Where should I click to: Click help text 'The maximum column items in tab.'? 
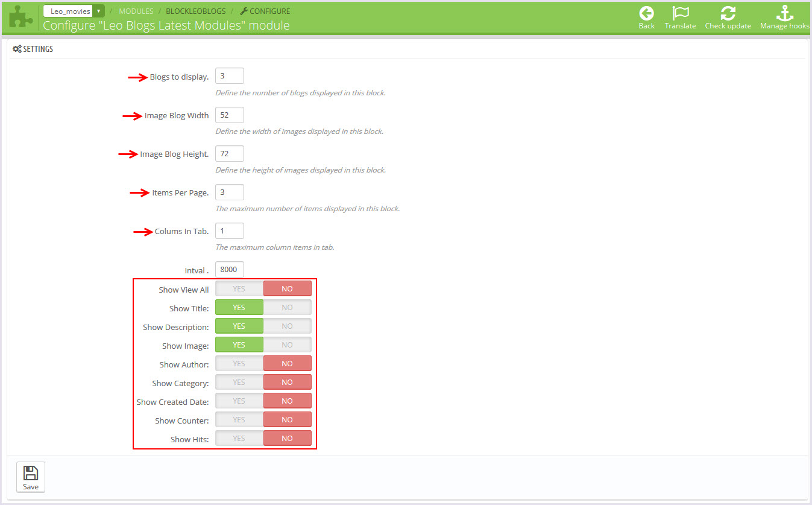pyautogui.click(x=275, y=247)
